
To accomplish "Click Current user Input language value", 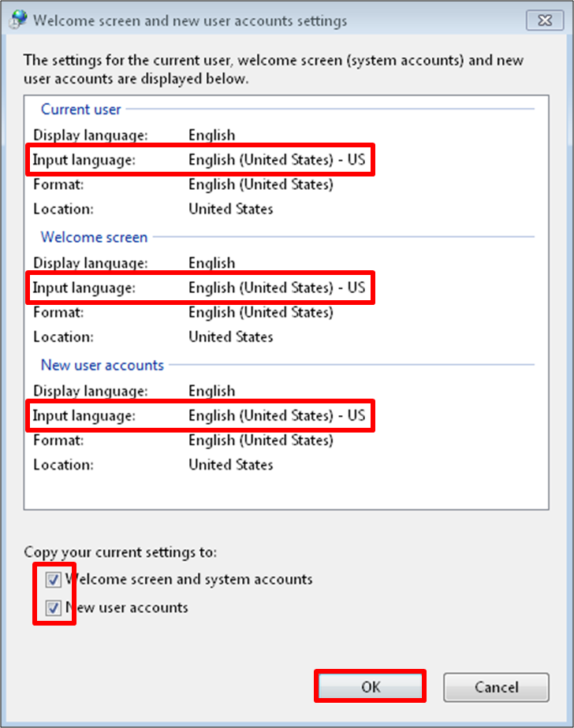I will [x=277, y=160].
